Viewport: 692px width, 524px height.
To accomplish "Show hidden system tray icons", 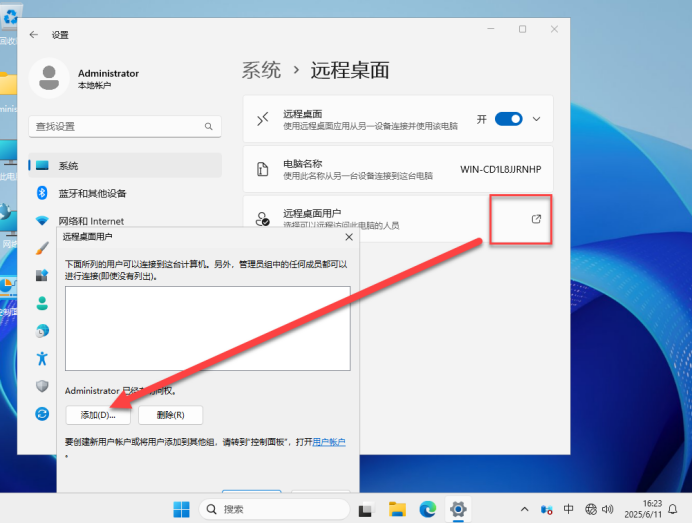I will click(x=525, y=508).
